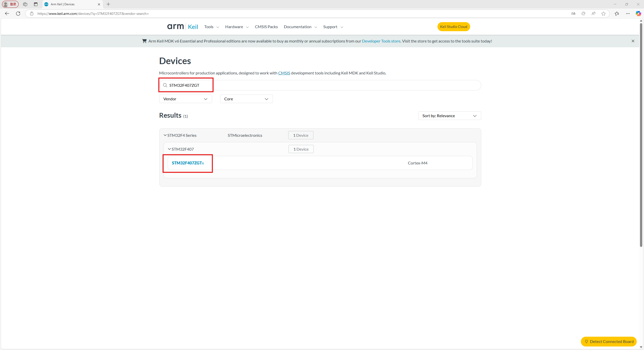
Task: Open the STM32F407ZGTx device link
Action: tap(188, 163)
